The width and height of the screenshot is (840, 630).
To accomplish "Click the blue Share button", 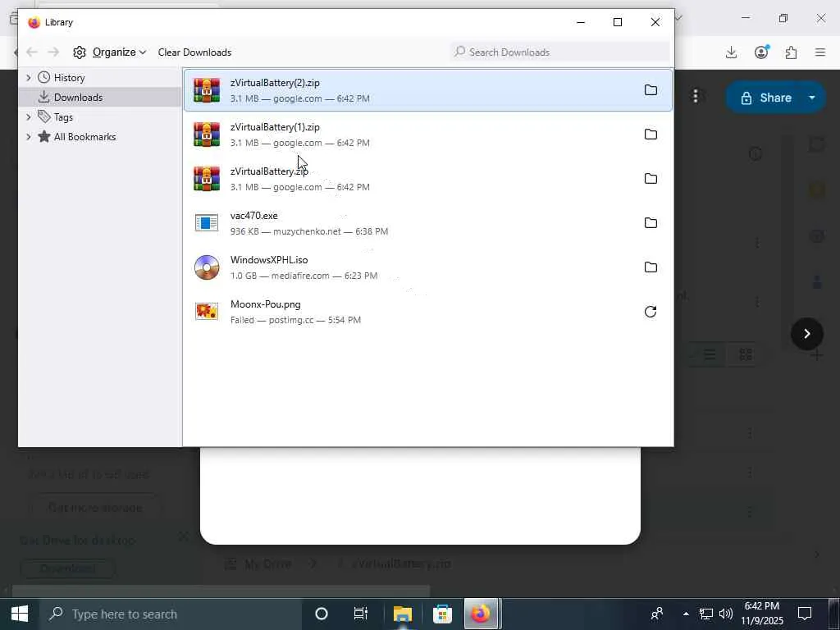I will point(766,98).
